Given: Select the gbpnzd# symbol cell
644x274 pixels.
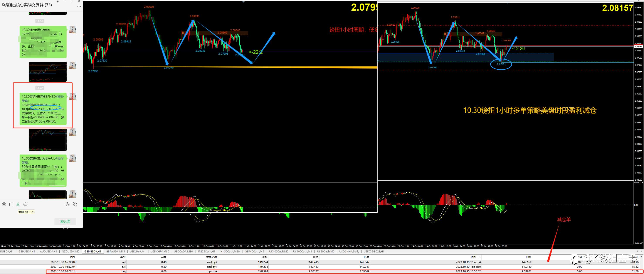Looking at the screenshot, I should 212,271.
